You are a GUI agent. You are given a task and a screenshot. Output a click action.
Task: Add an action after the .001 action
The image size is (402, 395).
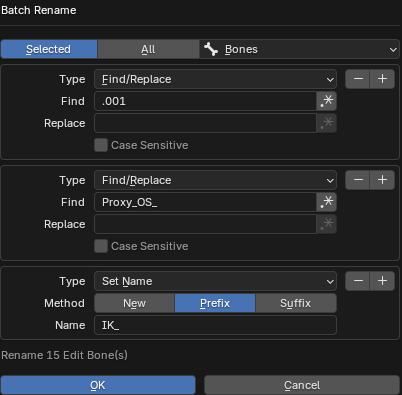pyautogui.click(x=382, y=79)
